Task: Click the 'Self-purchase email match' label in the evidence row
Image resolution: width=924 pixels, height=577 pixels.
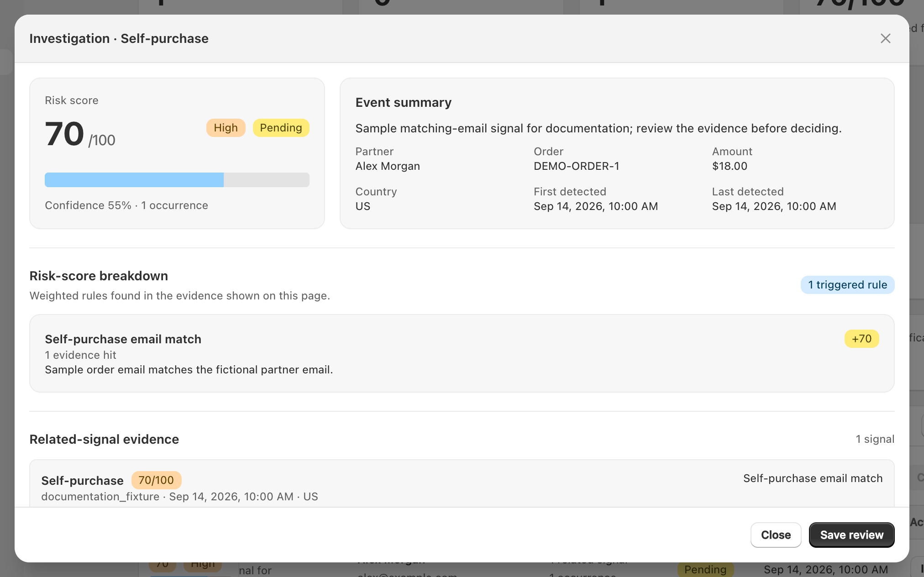Action: (813, 478)
